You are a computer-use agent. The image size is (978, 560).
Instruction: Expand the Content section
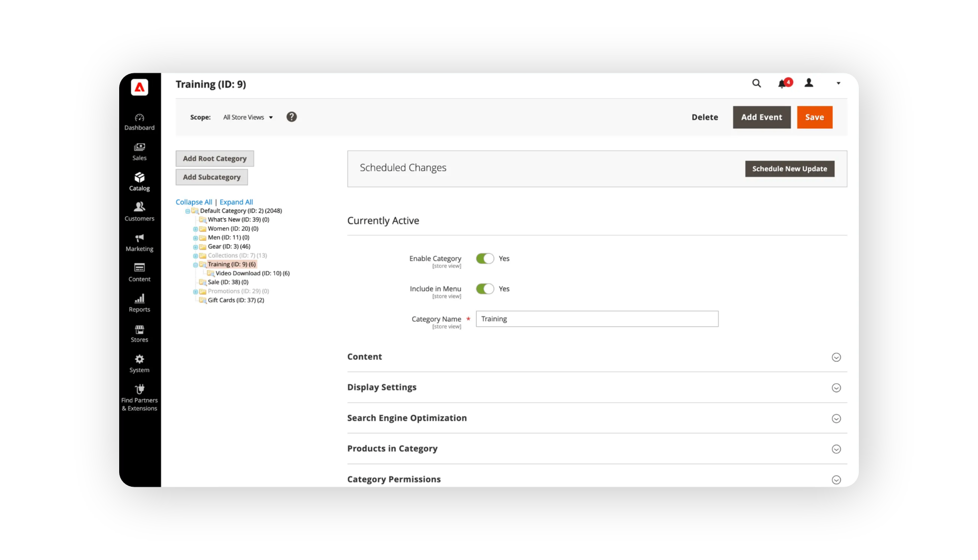coord(836,357)
